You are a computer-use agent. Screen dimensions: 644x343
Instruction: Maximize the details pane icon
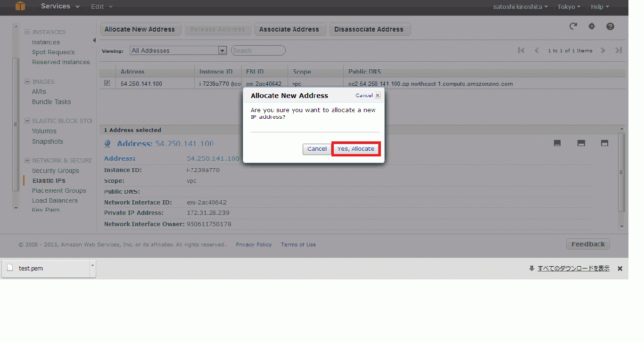click(x=605, y=143)
